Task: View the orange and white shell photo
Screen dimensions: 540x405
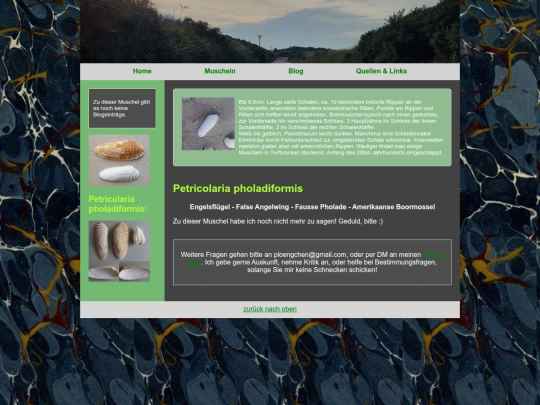Action: [119, 160]
